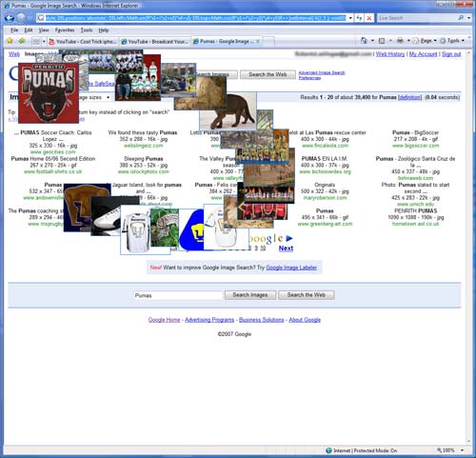
Task: Click the Live Search magnifier icon
Action: [461, 18]
